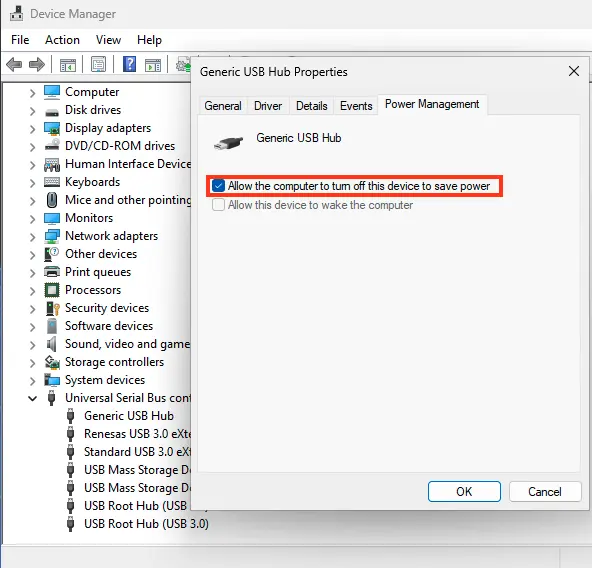Click the Back arrow toolbar icon
The height and width of the screenshot is (568, 592).
[14, 65]
